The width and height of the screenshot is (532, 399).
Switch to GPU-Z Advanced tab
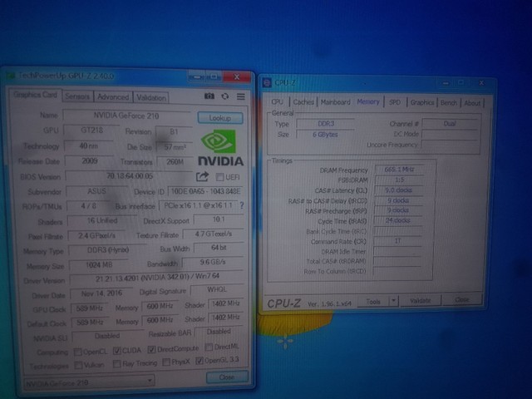tap(113, 97)
